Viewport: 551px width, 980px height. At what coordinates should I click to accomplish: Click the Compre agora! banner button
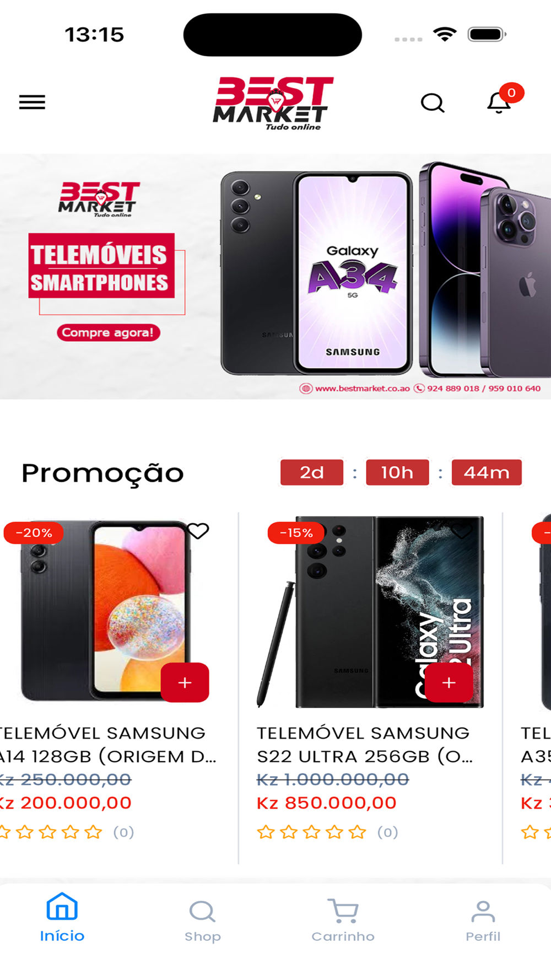[x=109, y=332]
